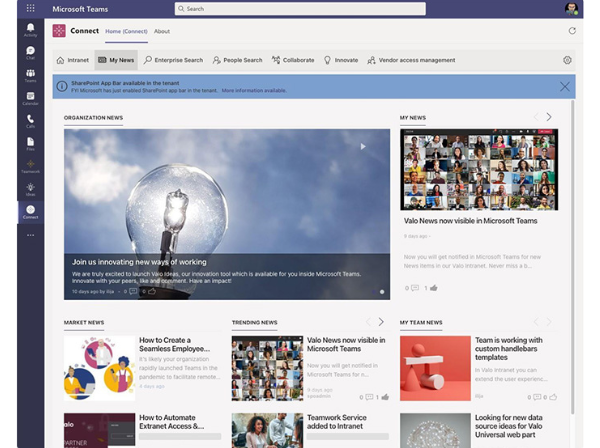Go to next My News item
This screenshot has height=448, width=600.
click(x=549, y=117)
